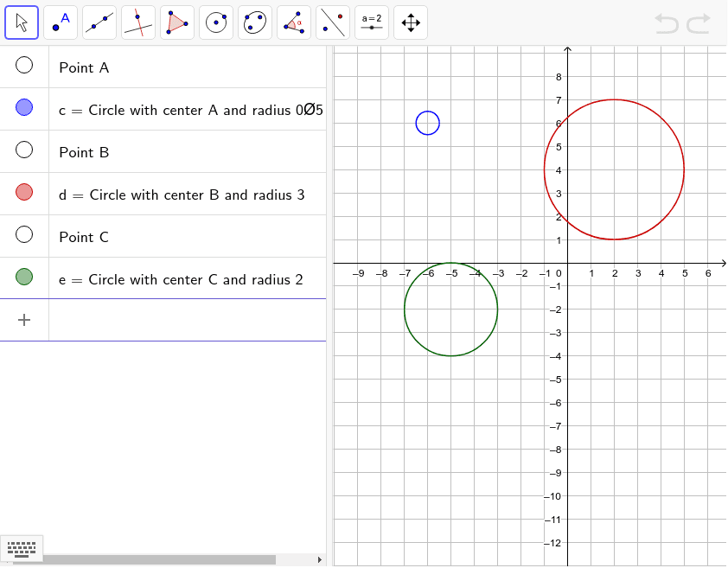The image size is (728, 568).
Task: Select the 'Point C' row text
Action: tap(84, 238)
